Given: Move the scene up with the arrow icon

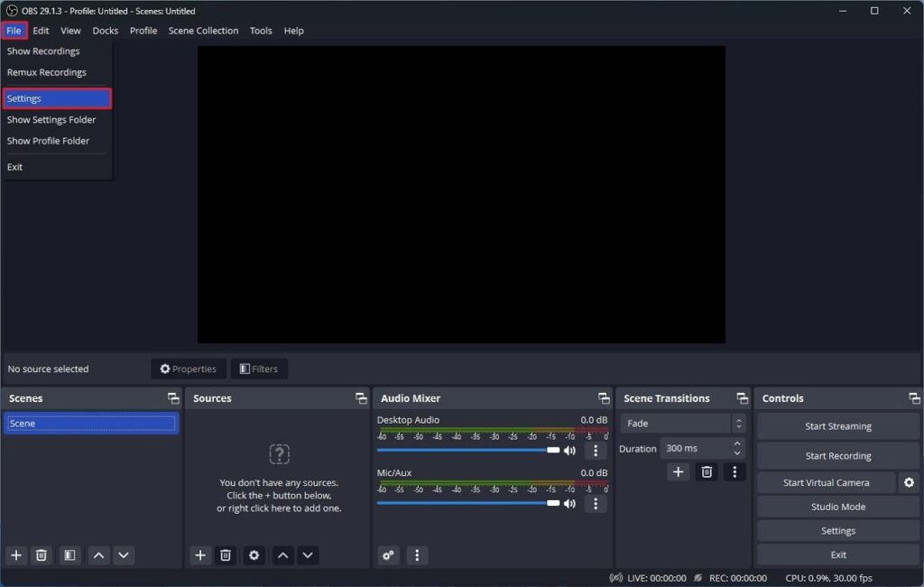Looking at the screenshot, I should click(x=98, y=555).
